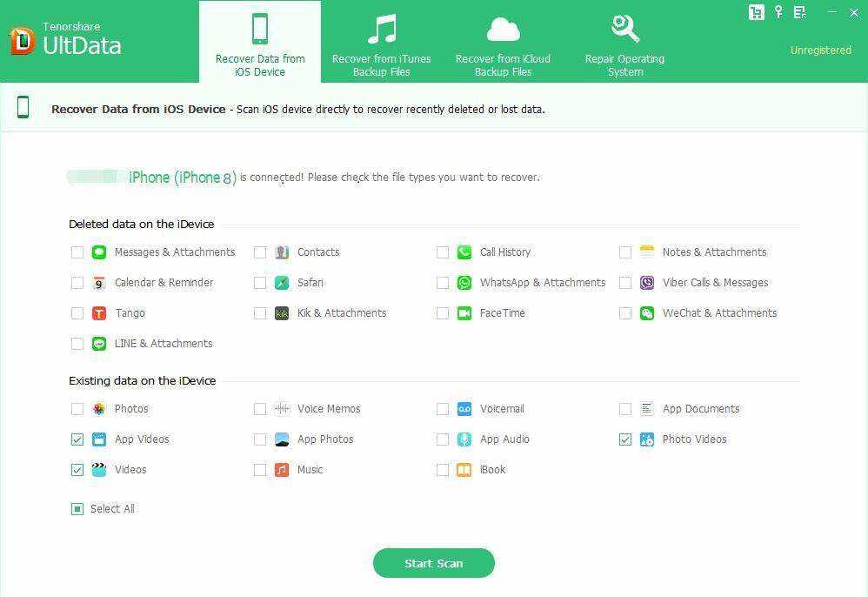The height and width of the screenshot is (597, 868).
Task: Enable the iBook checkbox
Action: [x=443, y=470]
